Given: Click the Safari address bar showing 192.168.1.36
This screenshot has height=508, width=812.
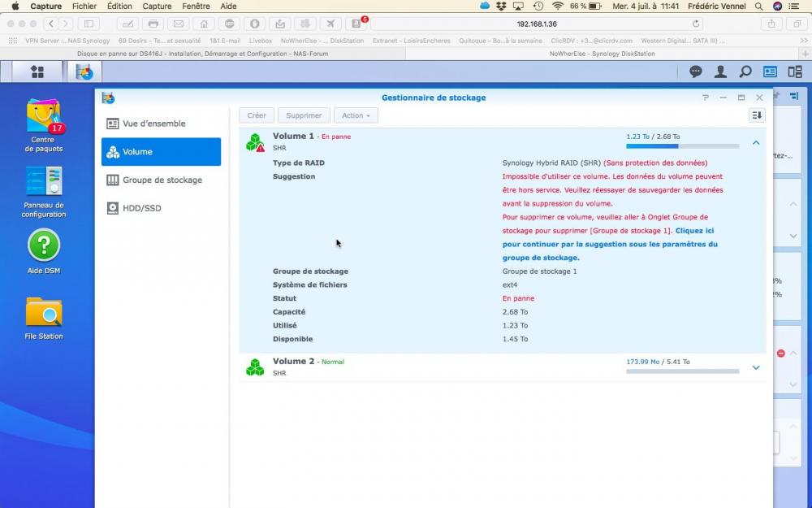Looking at the screenshot, I should 537,24.
